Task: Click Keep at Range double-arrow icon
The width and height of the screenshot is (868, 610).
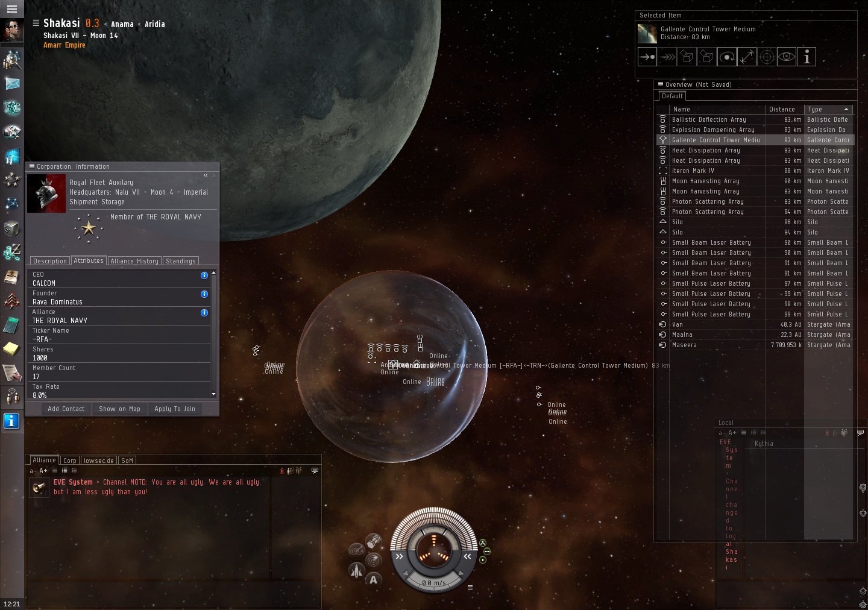Action: pyautogui.click(x=747, y=57)
